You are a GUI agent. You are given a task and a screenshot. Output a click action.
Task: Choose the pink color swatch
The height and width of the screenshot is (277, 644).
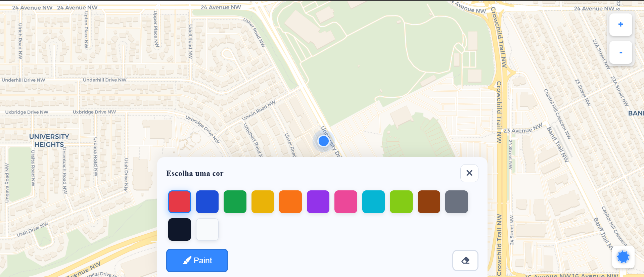pyautogui.click(x=346, y=202)
